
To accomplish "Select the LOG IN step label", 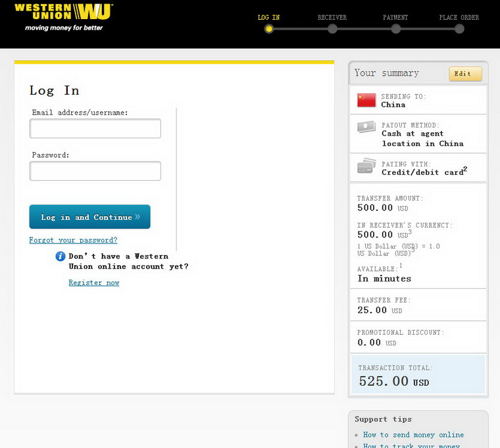I will pyautogui.click(x=268, y=18).
